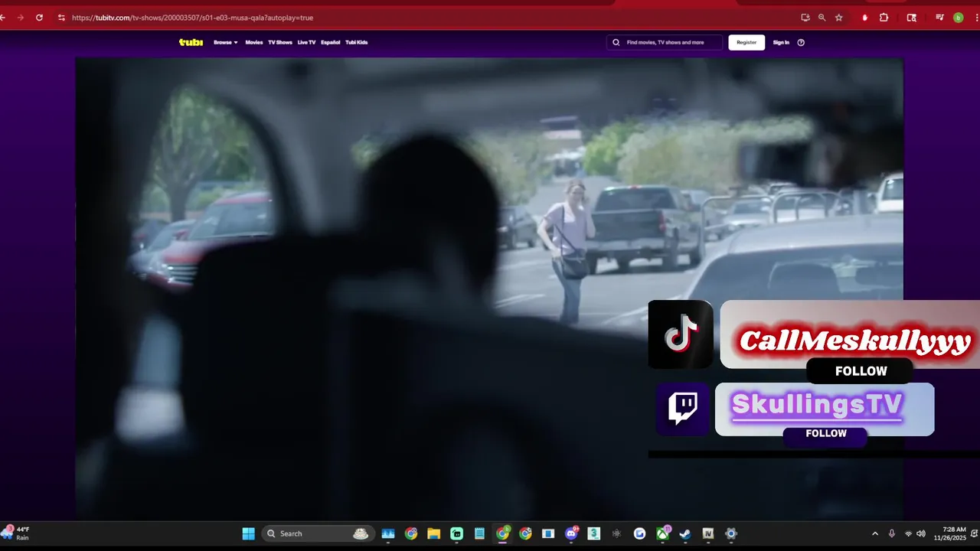The width and height of the screenshot is (980, 551).
Task: Click the tubitv.com URL address bar
Action: (192, 18)
